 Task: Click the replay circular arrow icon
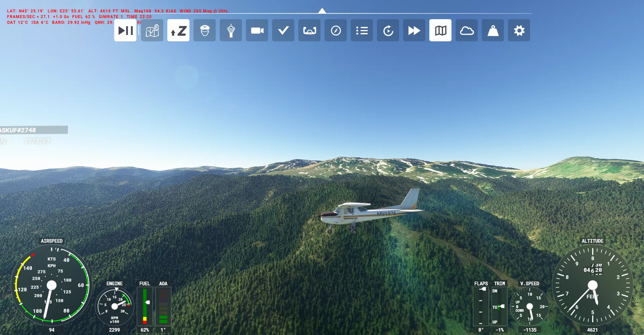388,31
